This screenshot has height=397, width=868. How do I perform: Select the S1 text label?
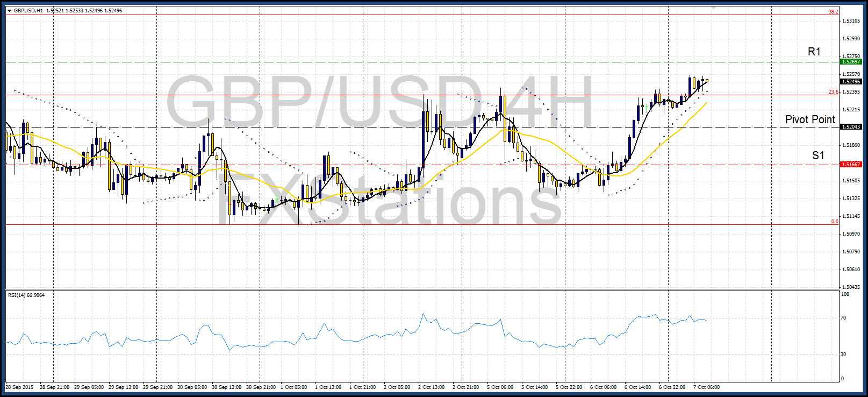pyautogui.click(x=818, y=155)
